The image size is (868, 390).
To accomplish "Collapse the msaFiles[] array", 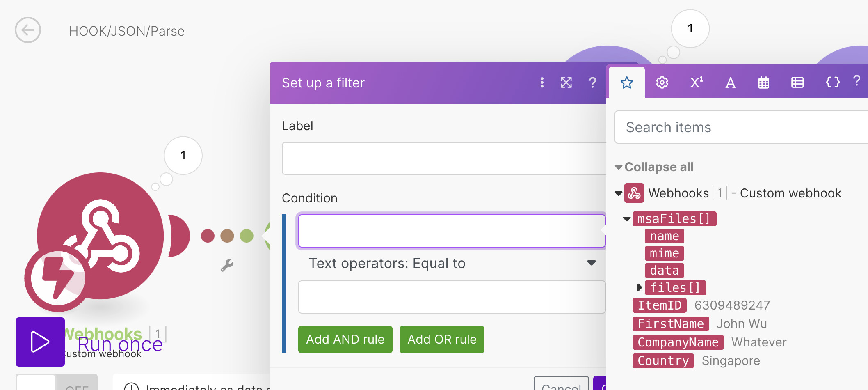I will [x=626, y=219].
